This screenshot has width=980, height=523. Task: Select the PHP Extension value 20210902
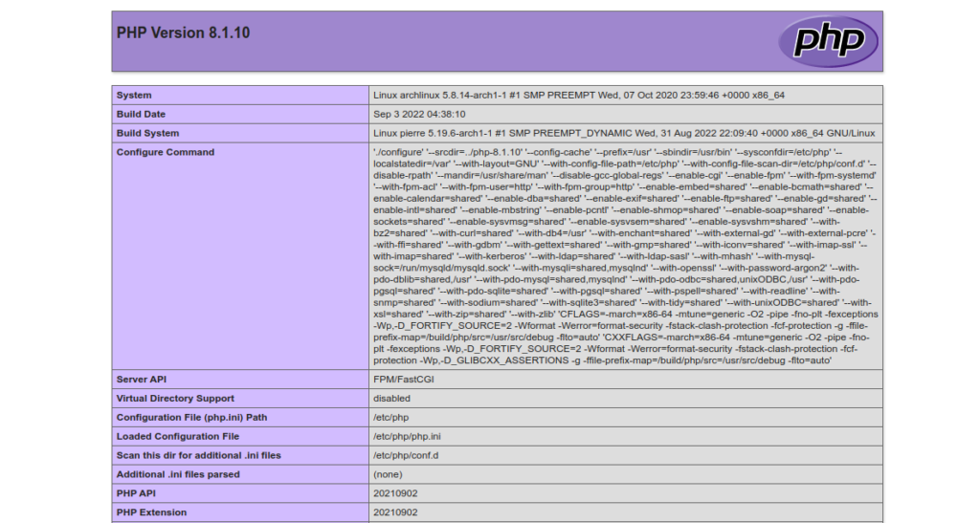pyautogui.click(x=395, y=512)
